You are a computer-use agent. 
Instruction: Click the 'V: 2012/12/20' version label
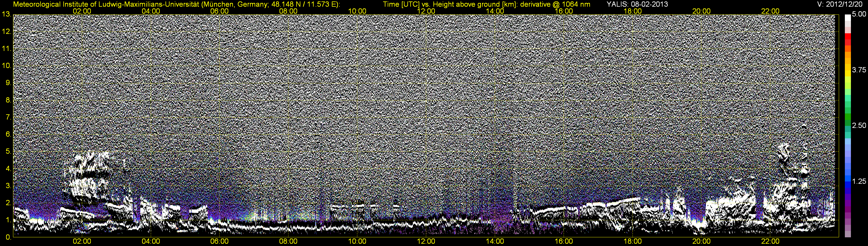point(840,4)
